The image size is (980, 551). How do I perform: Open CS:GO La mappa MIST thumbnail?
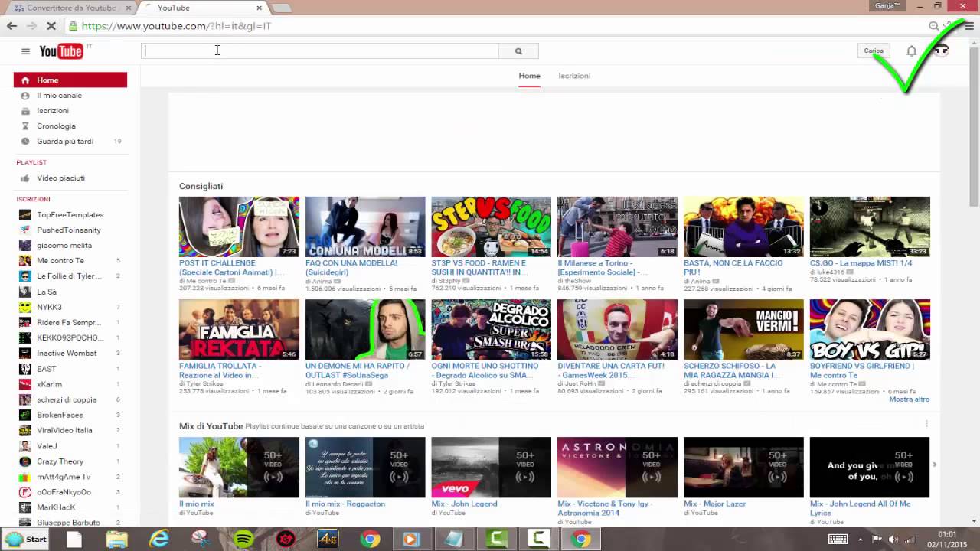point(870,227)
